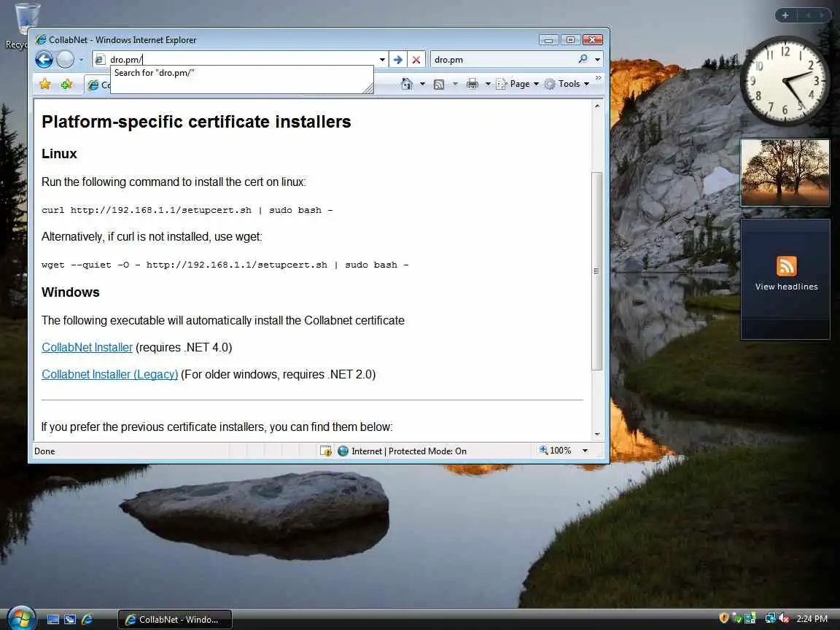Image resolution: width=840 pixels, height=630 pixels.
Task: Click Internet Protected Mode status zone
Action: point(402,451)
